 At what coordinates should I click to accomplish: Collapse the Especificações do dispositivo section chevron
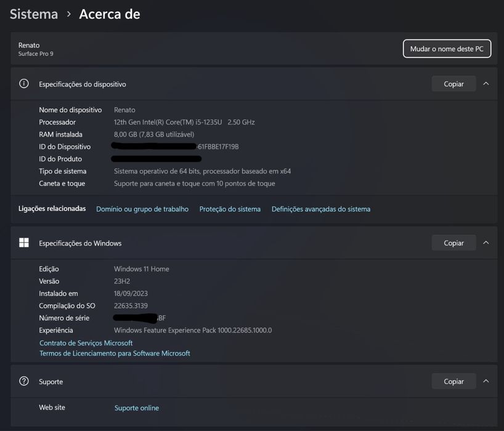click(x=486, y=84)
